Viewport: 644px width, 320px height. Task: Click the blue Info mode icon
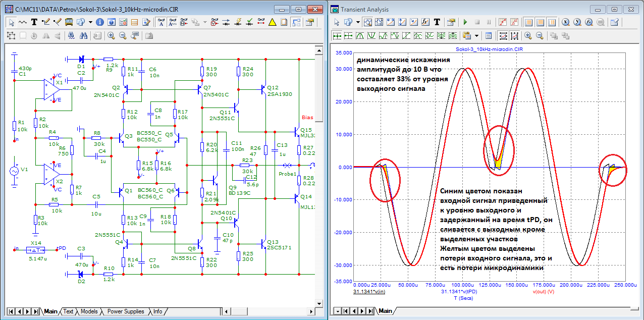tap(99, 22)
